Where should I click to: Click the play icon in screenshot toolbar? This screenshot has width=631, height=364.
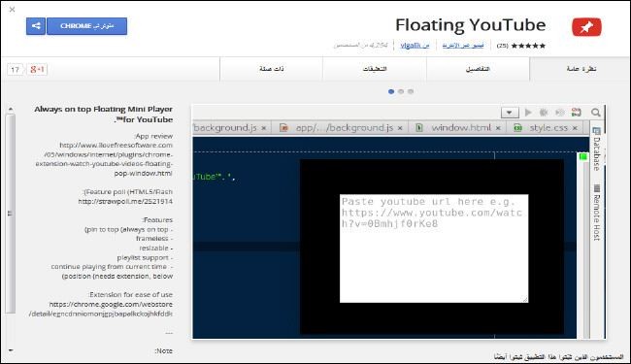[528, 113]
